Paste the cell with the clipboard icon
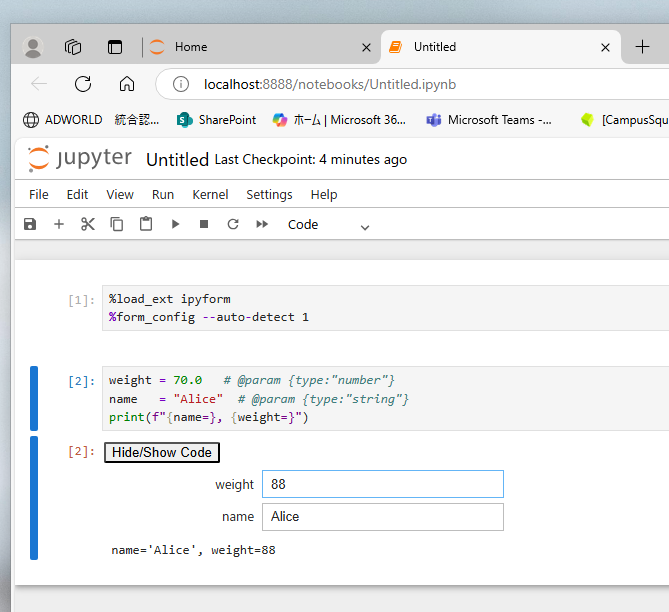 coord(146,224)
